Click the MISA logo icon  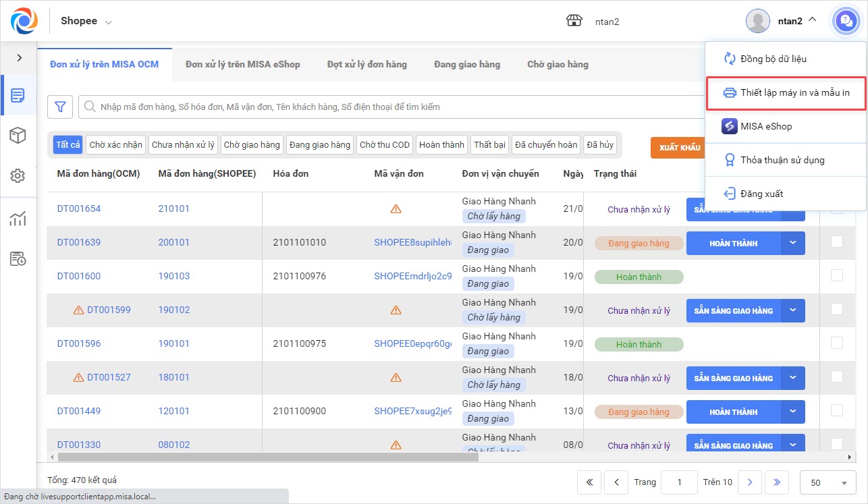24,21
